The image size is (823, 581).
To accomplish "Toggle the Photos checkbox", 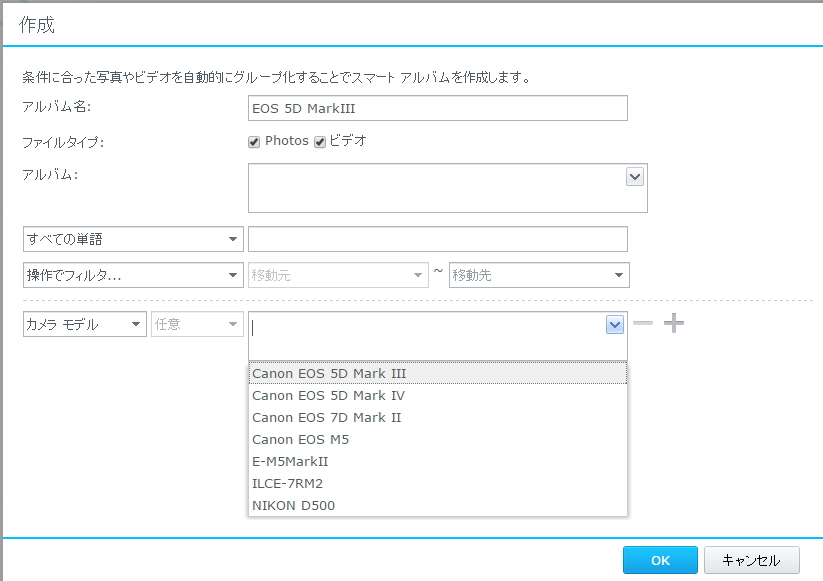I will coord(254,142).
